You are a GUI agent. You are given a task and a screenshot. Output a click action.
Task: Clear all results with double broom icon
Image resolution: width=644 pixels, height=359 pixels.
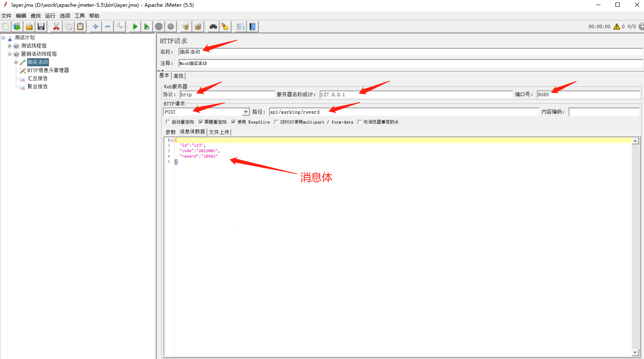[198, 26]
